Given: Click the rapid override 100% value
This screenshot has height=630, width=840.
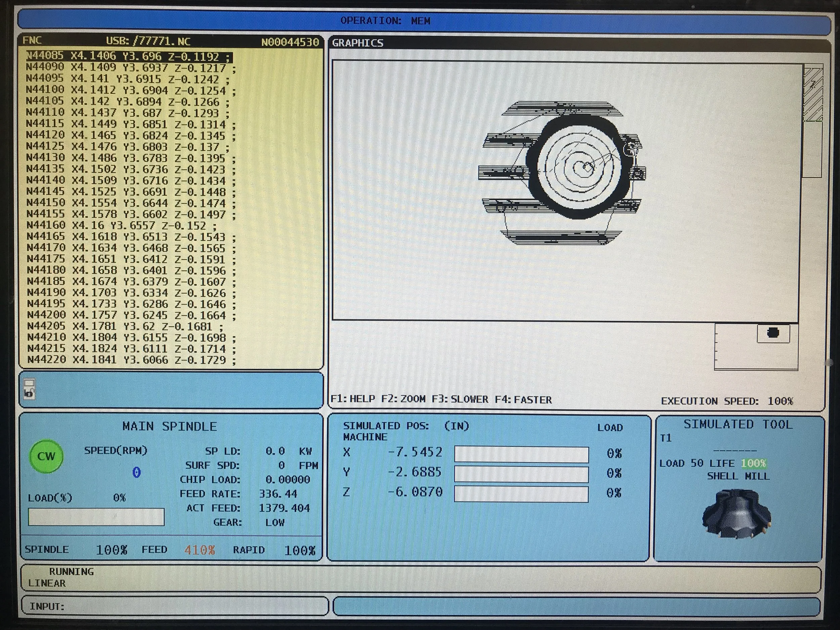Looking at the screenshot, I should pyautogui.click(x=300, y=551).
